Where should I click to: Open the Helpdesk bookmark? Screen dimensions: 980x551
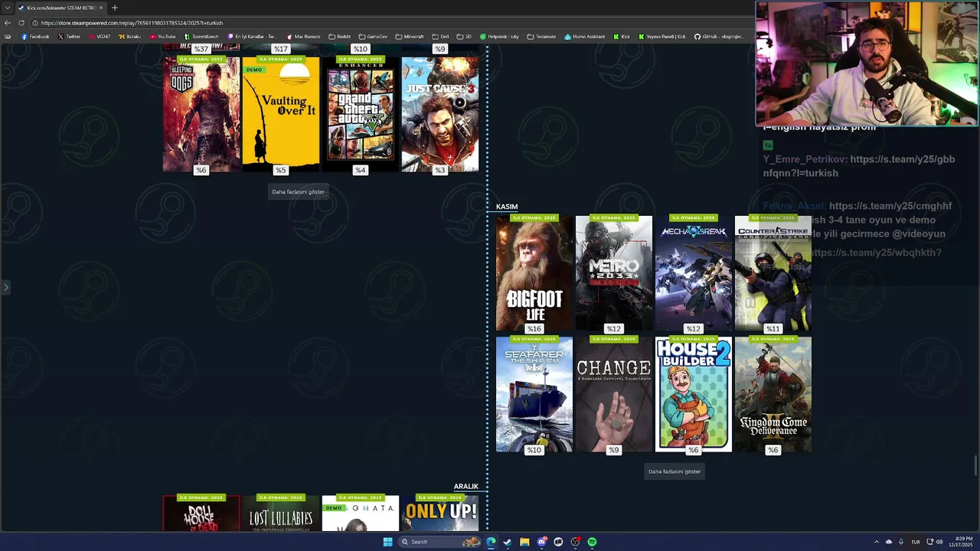tap(499, 37)
